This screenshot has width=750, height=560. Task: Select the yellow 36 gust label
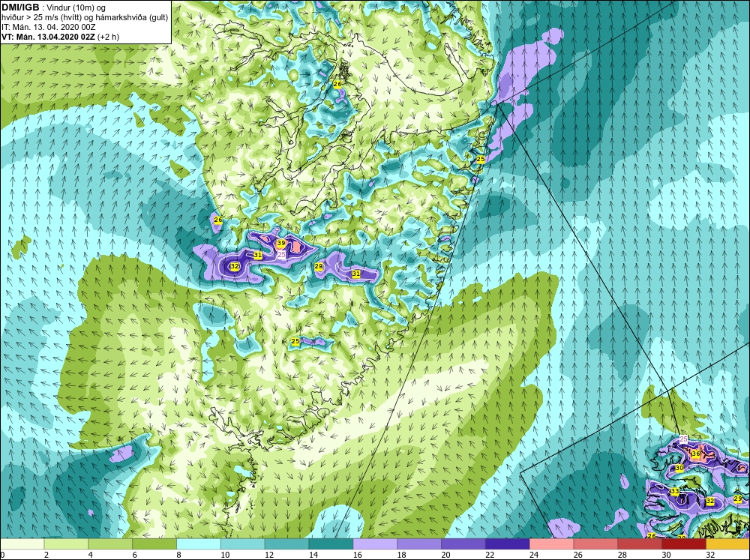pos(696,454)
